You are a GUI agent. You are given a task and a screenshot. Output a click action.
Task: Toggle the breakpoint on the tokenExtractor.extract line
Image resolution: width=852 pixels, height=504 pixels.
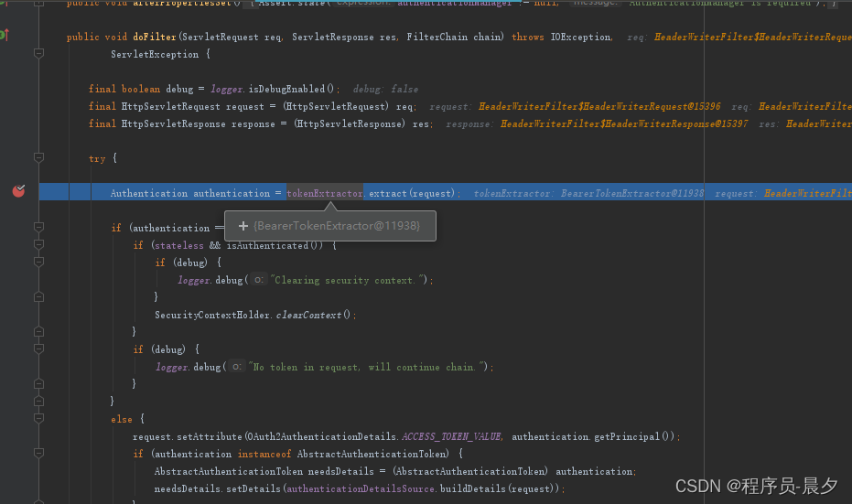(x=18, y=190)
